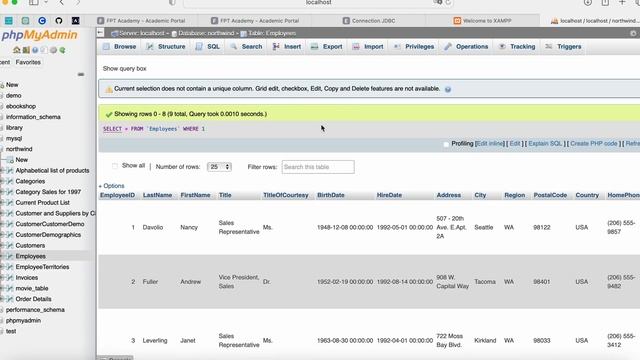Image resolution: width=640 pixels, height=360 pixels.
Task: Click the Leverling last name cell
Action: click(x=155, y=340)
